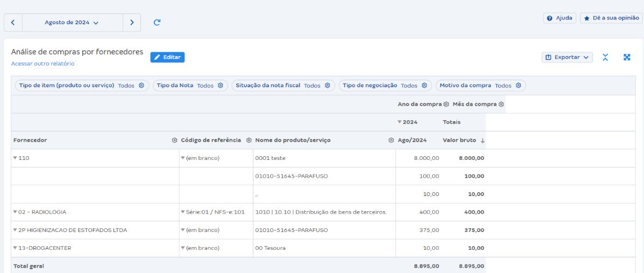The image size is (644, 273).
Task: Refresh the report data
Action: (x=157, y=23)
